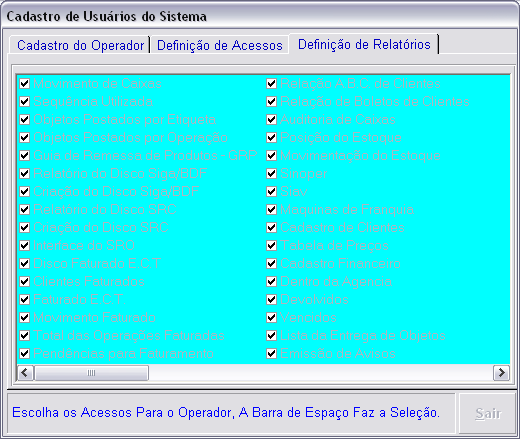520x439 pixels.
Task: Uncheck Posição do Estoque
Action: point(272,137)
